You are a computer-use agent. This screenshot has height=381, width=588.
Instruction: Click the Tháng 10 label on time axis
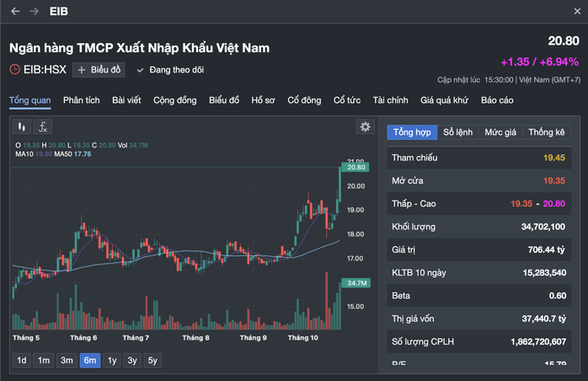[x=302, y=338]
